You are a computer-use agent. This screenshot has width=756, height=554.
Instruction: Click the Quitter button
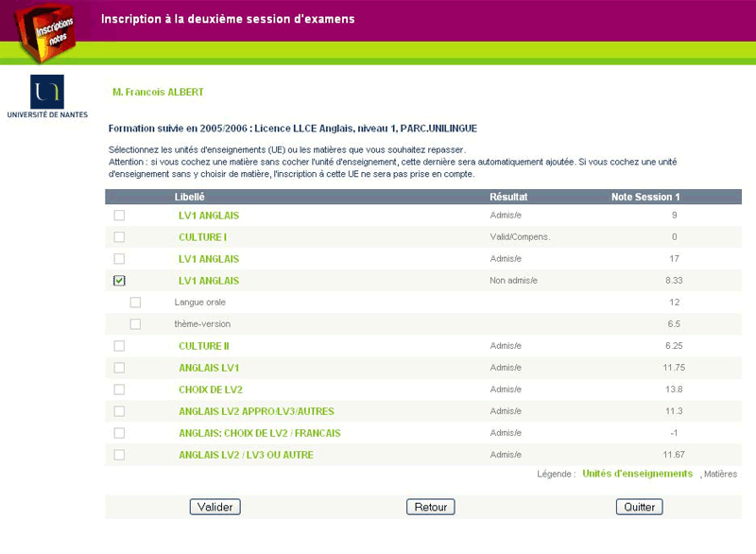[x=639, y=508]
